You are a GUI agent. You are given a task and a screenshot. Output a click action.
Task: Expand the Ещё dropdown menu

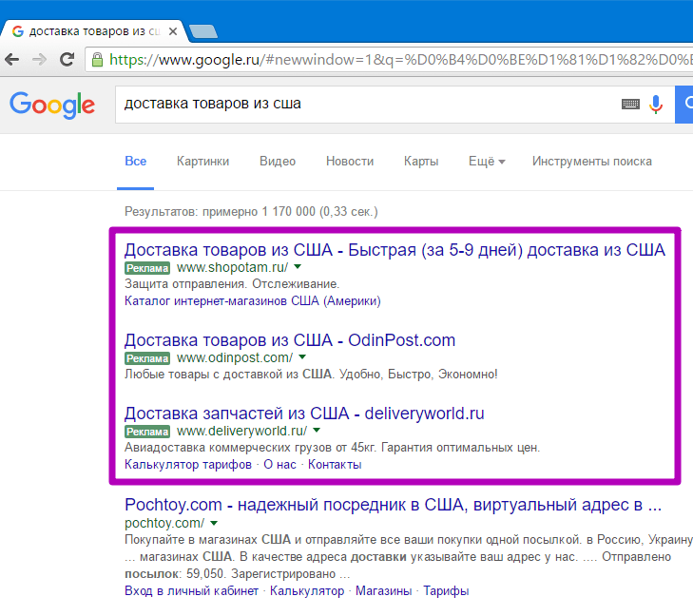click(487, 162)
